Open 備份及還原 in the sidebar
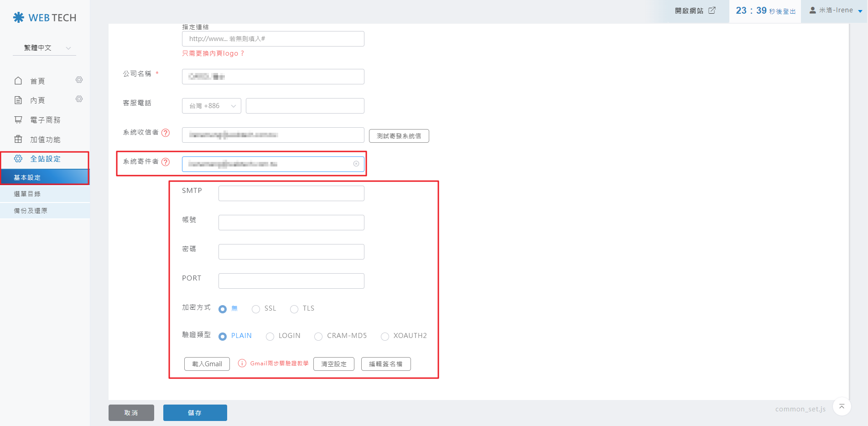868x426 pixels. pyautogui.click(x=31, y=211)
